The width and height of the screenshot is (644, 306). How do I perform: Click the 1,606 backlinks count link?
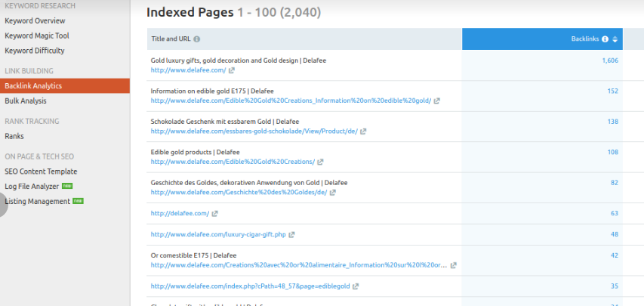[610, 60]
